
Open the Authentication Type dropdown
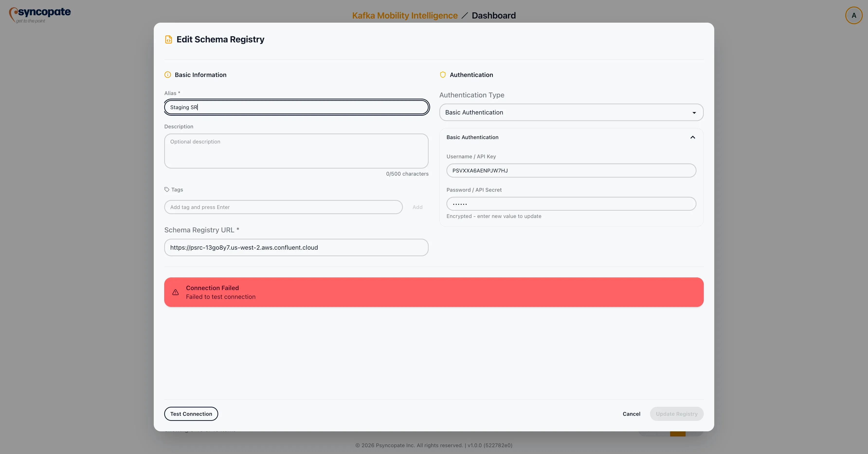(x=571, y=112)
